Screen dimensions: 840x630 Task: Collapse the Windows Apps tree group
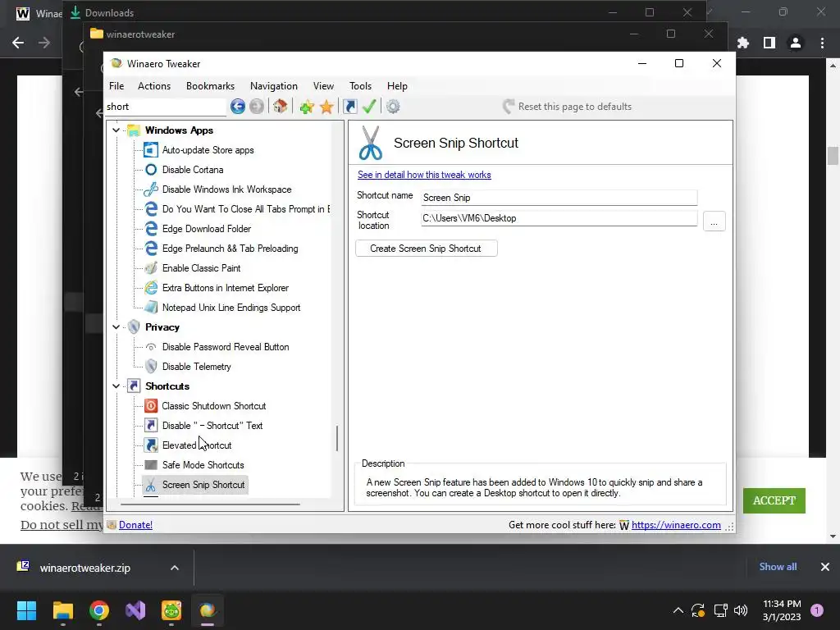[x=116, y=130]
